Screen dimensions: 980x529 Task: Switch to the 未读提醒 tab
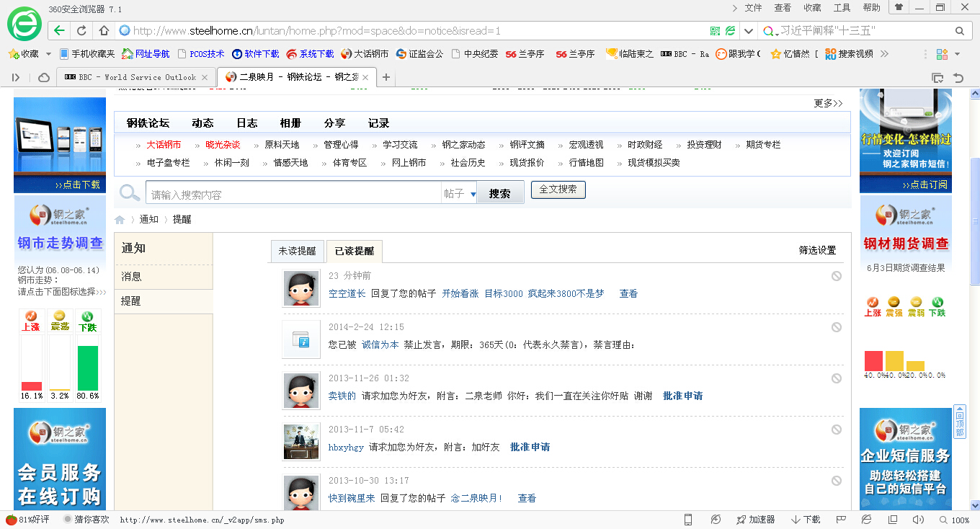pyautogui.click(x=297, y=251)
